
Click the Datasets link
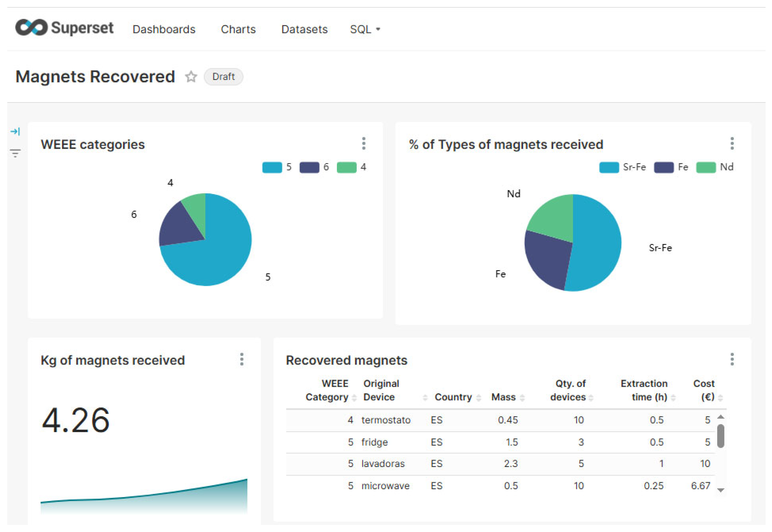tap(304, 29)
